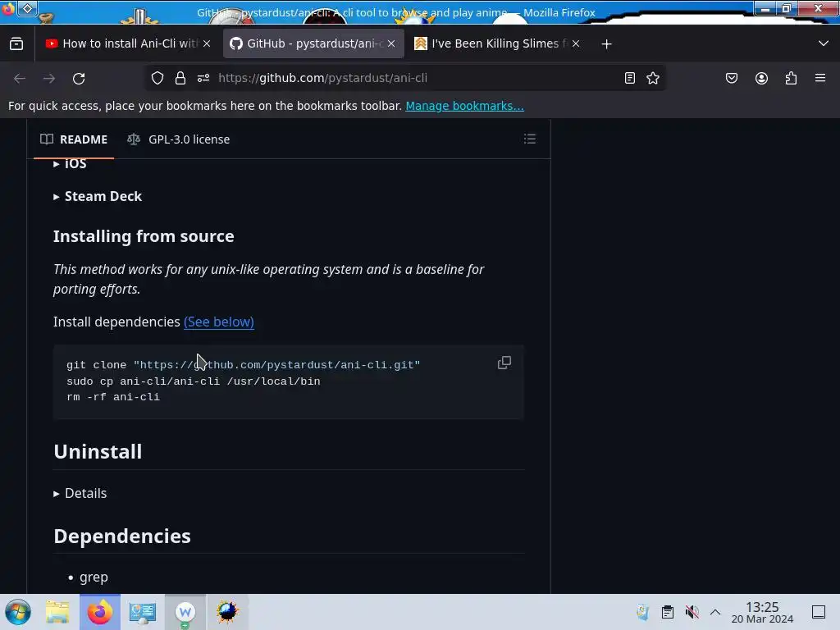840x630 pixels.
Task: Click the sudo cp ani-cli line
Action: coord(194,381)
